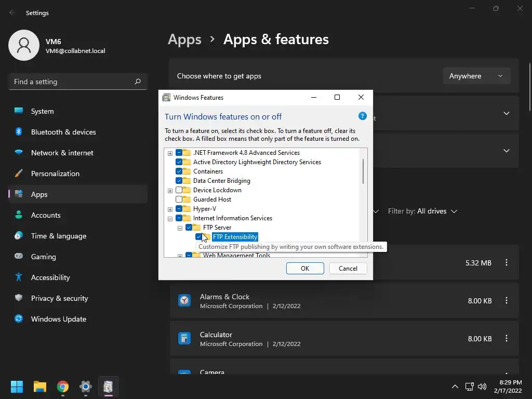The image size is (532, 399).
Task: Collapse the Internet Information Services node
Action: click(170, 219)
